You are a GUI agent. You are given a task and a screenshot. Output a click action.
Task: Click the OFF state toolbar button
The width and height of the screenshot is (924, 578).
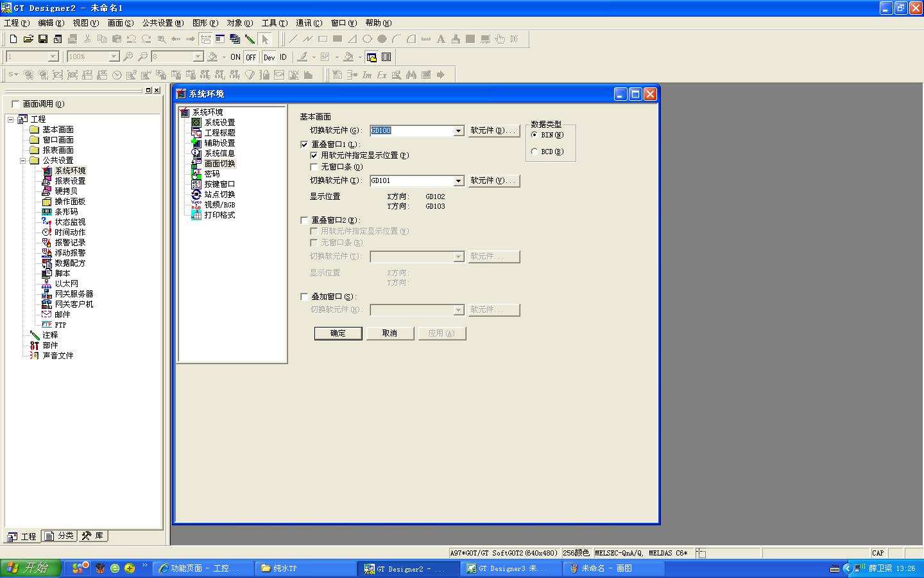[x=251, y=57]
